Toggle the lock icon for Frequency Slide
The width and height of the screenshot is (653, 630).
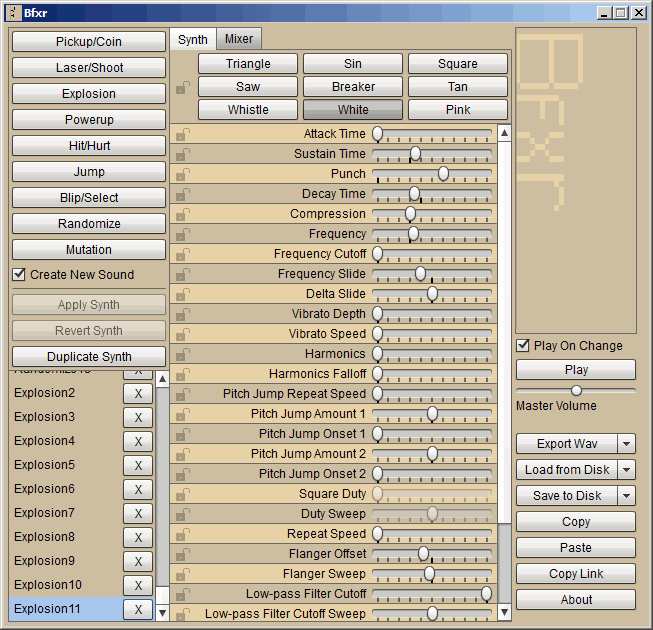coord(182,274)
